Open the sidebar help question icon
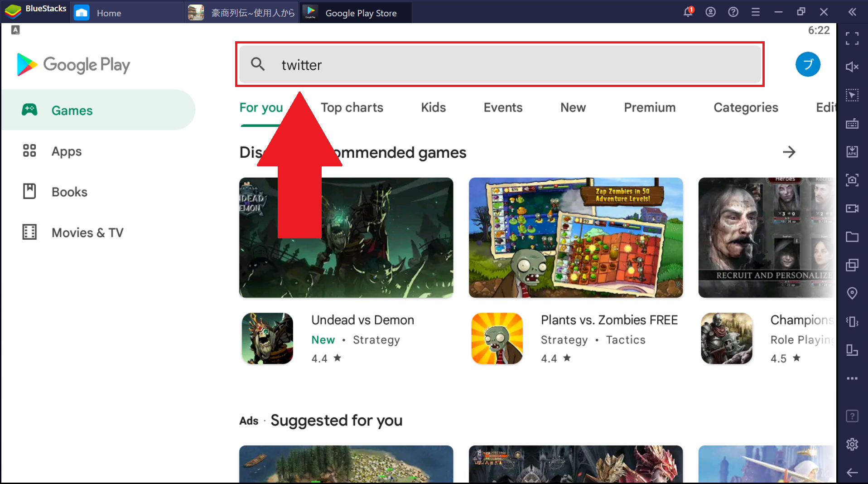 point(852,416)
